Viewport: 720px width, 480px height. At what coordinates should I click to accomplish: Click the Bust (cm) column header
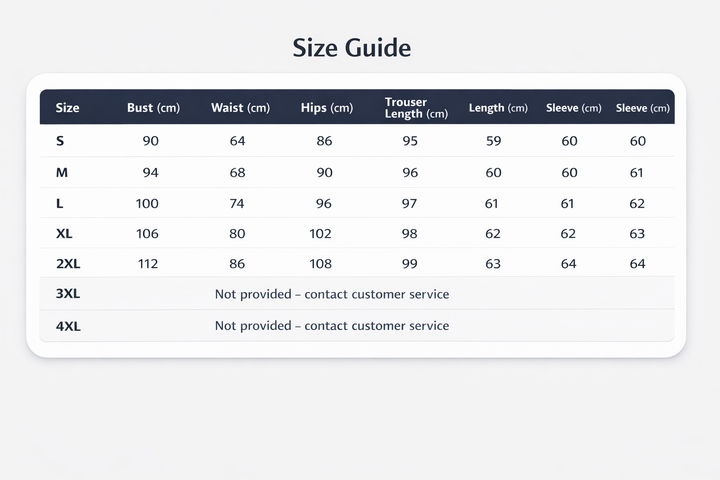tap(153, 107)
